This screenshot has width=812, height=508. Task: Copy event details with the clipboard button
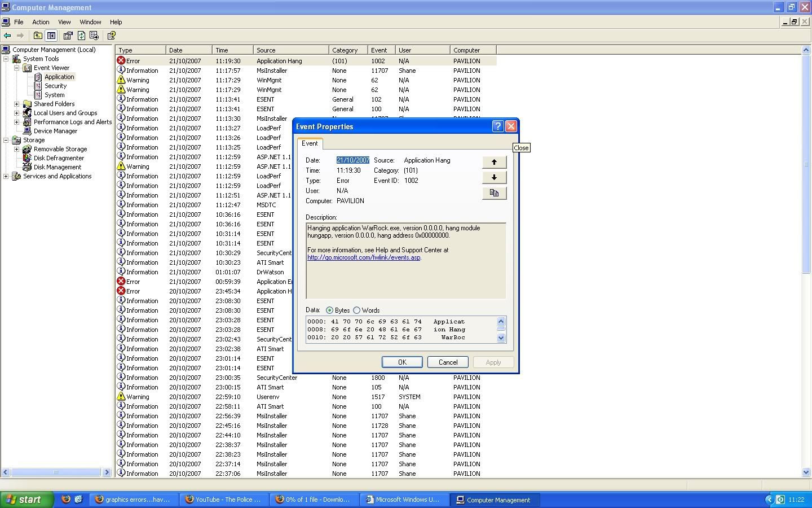pos(494,193)
